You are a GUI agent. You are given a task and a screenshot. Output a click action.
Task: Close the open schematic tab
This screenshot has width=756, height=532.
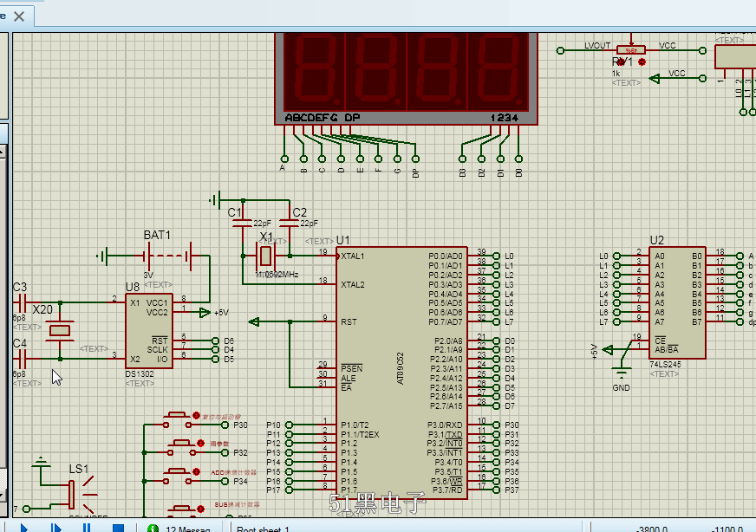pos(19,16)
